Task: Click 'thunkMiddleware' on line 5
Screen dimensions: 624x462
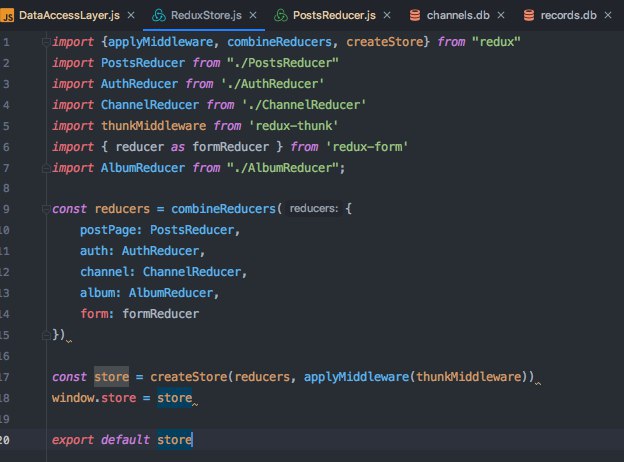Action: pyautogui.click(x=153, y=126)
